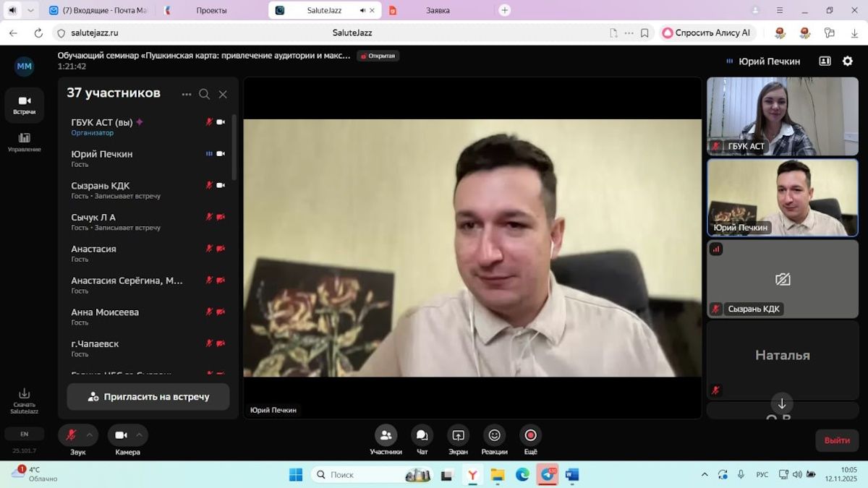
Task: Open the Чат chat icon
Action: coord(422,435)
